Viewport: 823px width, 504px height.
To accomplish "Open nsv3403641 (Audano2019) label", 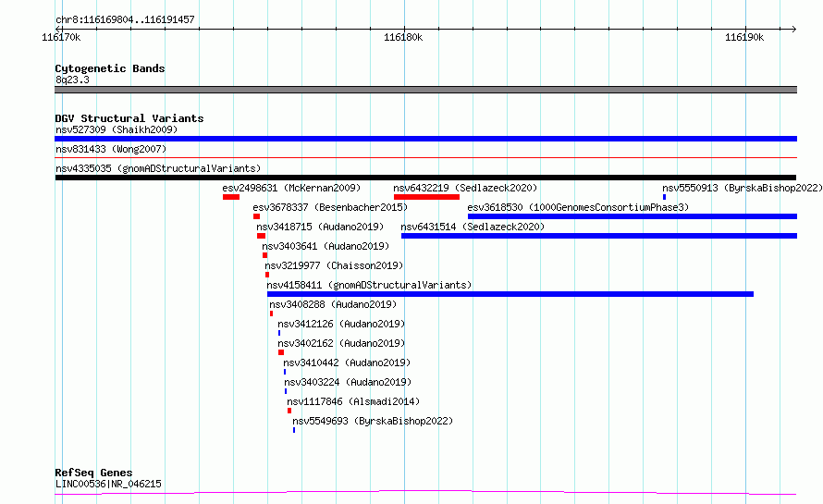I will [326, 246].
